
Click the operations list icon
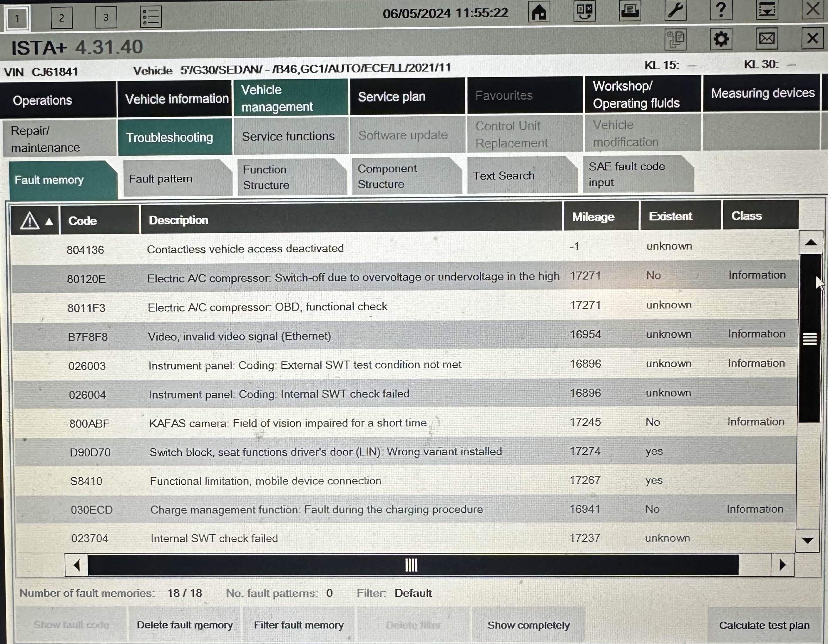point(150,17)
